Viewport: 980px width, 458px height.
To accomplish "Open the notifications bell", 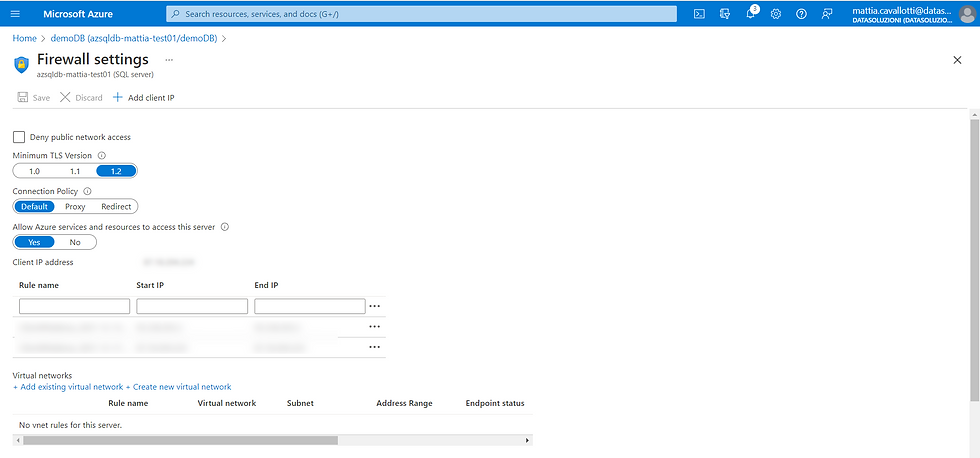I will tap(751, 14).
